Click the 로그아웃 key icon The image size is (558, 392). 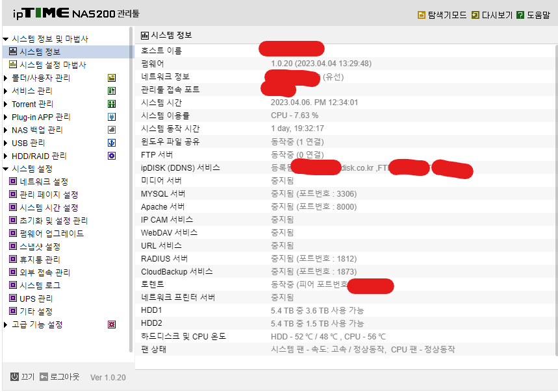pyautogui.click(x=44, y=376)
